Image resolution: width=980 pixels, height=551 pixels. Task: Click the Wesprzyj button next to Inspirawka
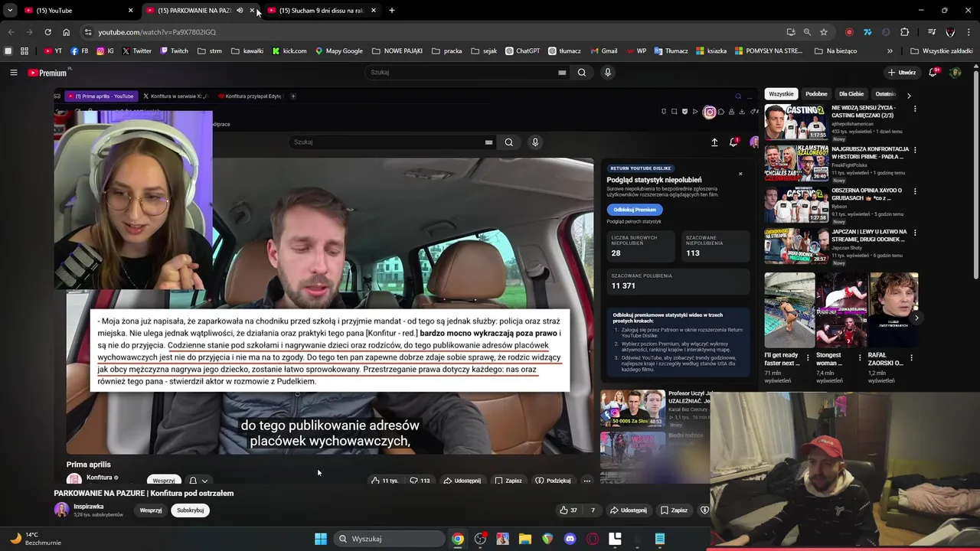[x=151, y=510]
